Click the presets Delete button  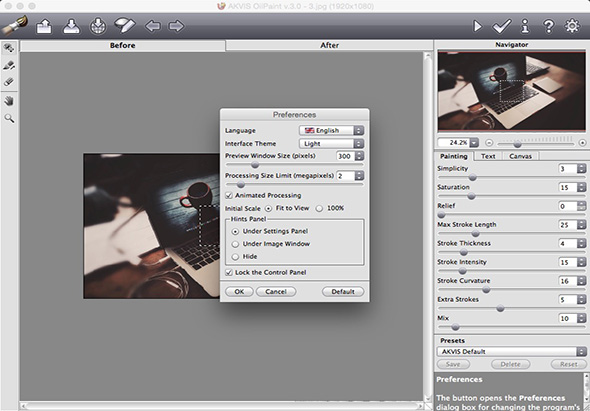[x=511, y=364]
